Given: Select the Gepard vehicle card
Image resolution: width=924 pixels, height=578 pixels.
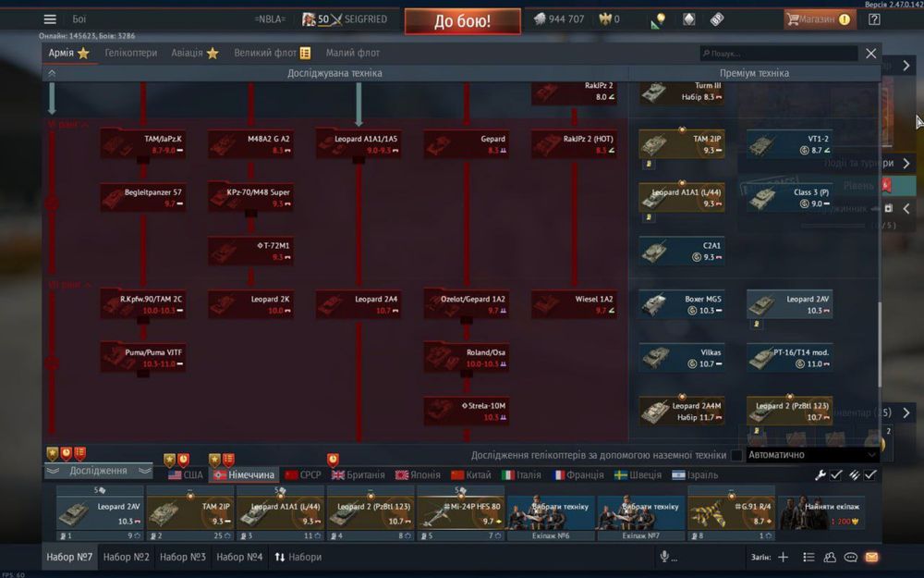Looking at the screenshot, I should [467, 144].
